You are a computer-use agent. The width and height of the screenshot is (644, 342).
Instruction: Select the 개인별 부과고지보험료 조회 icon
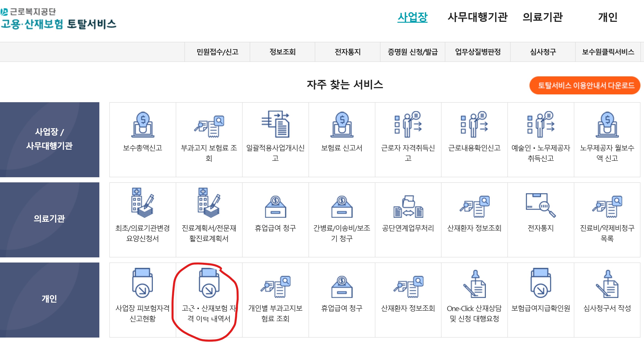click(276, 287)
